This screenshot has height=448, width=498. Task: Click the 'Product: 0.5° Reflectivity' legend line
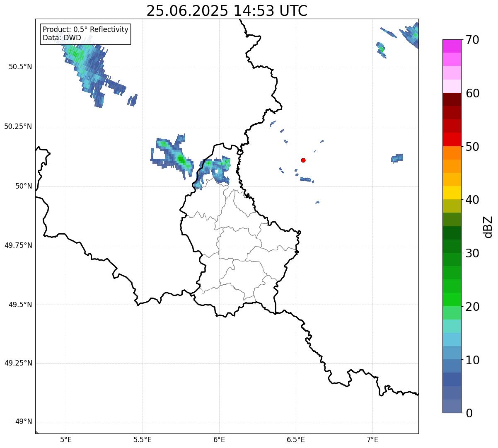pos(86,29)
